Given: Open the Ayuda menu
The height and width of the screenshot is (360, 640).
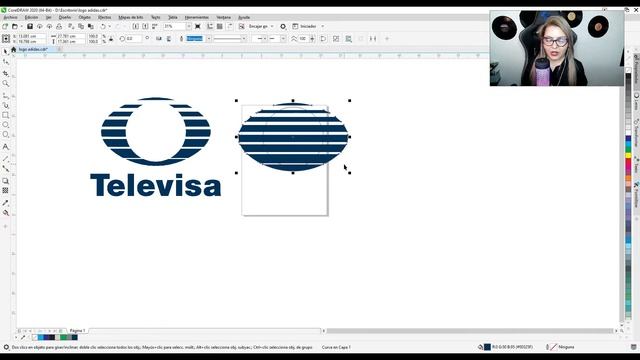Looking at the screenshot, I should point(244,18).
